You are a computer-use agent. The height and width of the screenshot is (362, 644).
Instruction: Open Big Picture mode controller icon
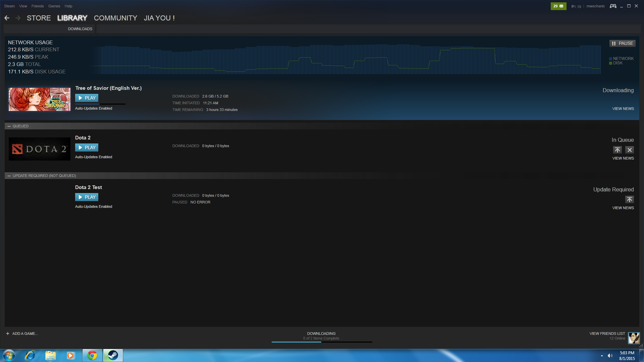[x=613, y=6]
